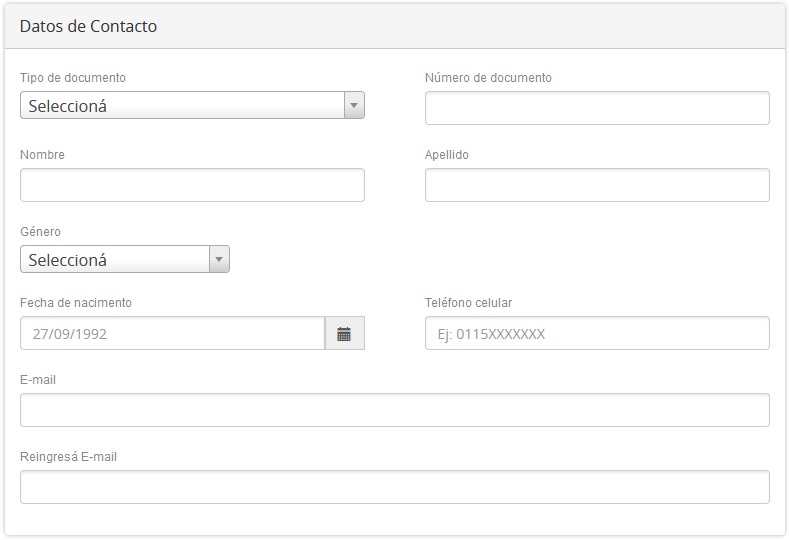Click into the Nombre text field
The width and height of the screenshot is (789, 540).
[192, 185]
